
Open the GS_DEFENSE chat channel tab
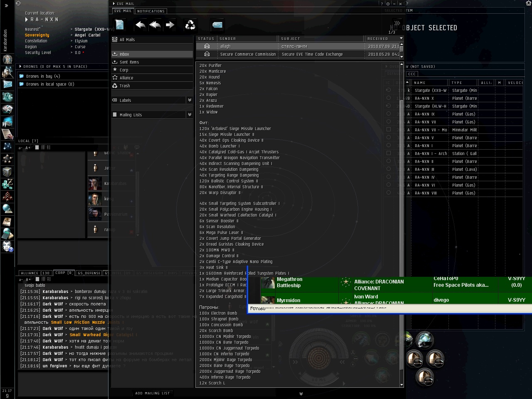click(x=89, y=273)
